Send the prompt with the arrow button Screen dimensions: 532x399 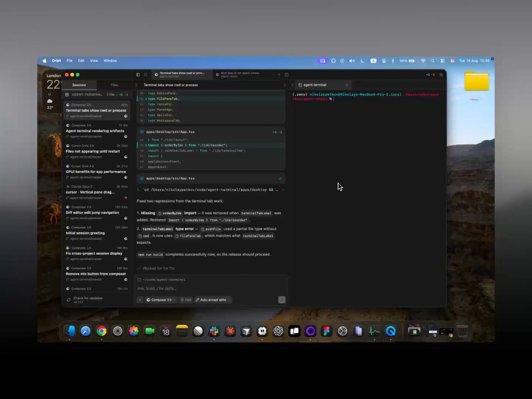pyautogui.click(x=282, y=300)
